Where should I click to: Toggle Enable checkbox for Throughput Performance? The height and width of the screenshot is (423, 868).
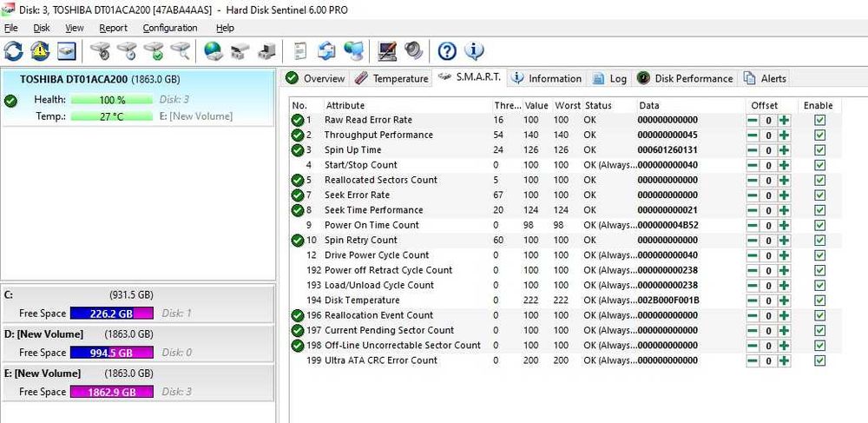tap(820, 135)
